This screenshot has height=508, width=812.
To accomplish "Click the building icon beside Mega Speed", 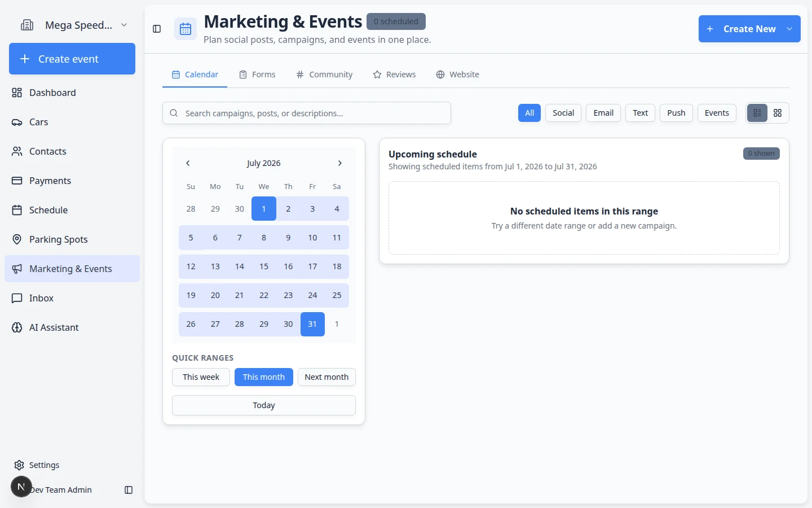I will click(x=27, y=25).
